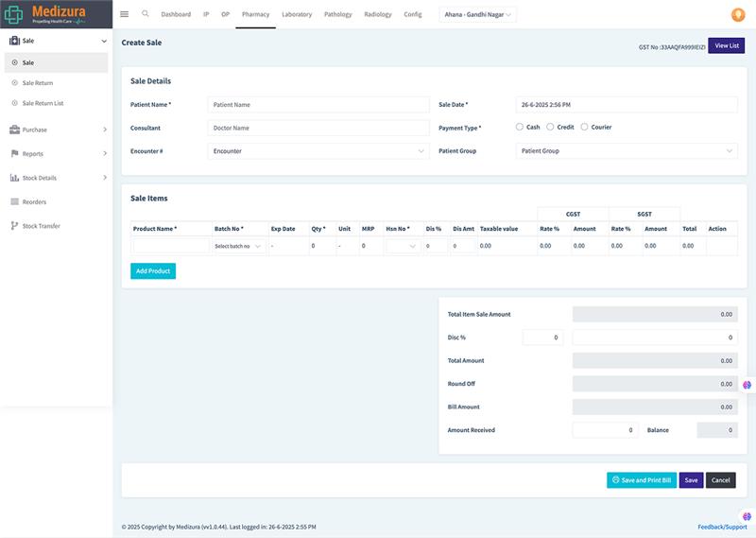Open the Pathology tab
The width and height of the screenshot is (756, 538).
tap(338, 14)
